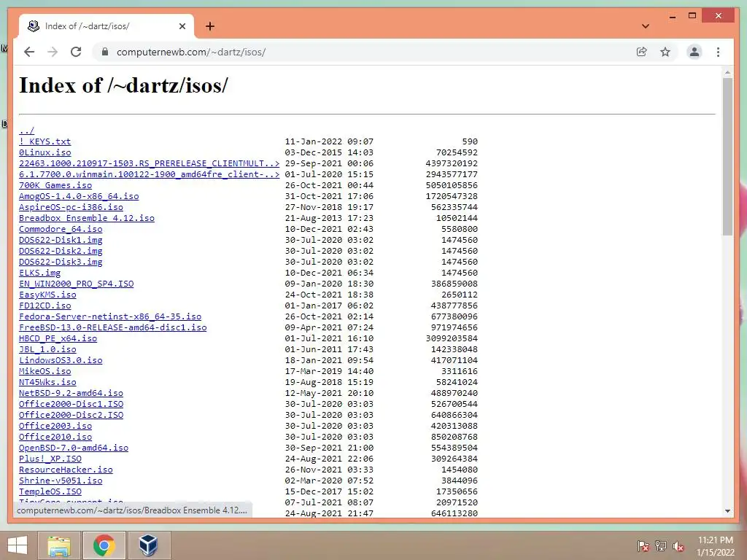Open the taskbar clock and date
The width and height of the screenshot is (747, 560).
[x=716, y=546]
